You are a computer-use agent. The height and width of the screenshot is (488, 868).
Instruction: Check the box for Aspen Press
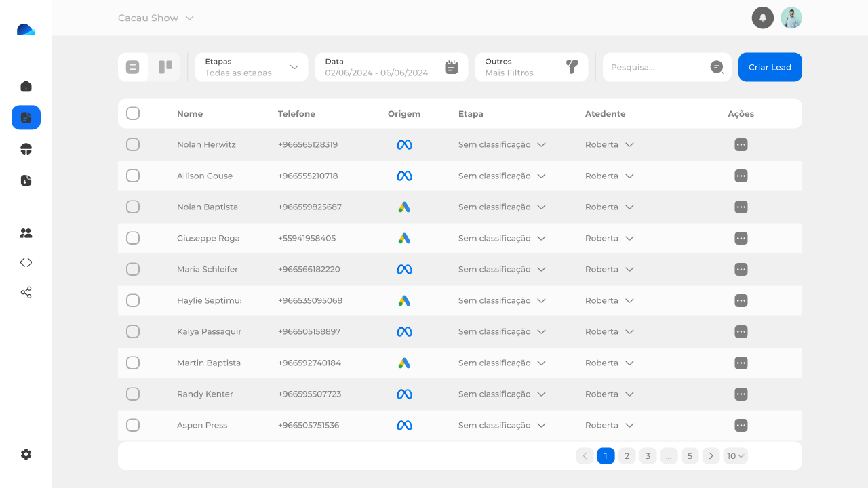133,425
